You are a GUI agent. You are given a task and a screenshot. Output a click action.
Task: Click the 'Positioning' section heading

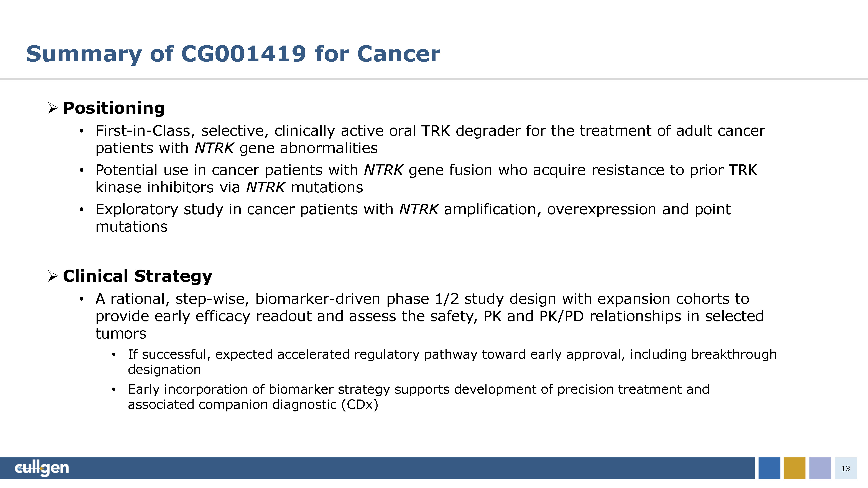click(114, 108)
